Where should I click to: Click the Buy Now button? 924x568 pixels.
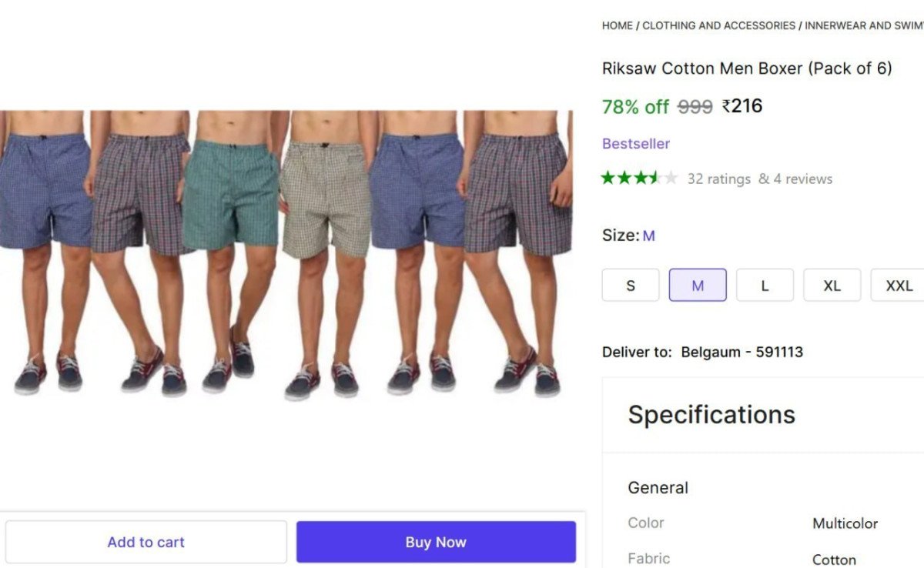pyautogui.click(x=436, y=542)
